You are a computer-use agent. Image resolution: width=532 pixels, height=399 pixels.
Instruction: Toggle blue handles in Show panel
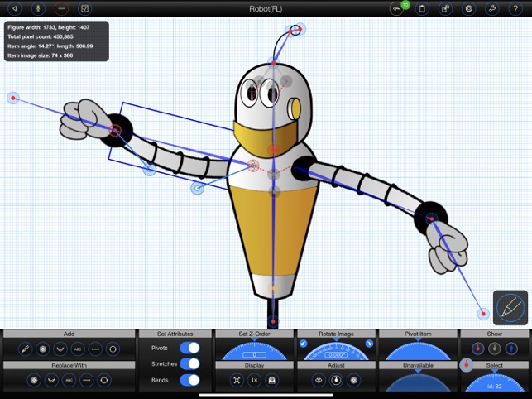(x=511, y=349)
